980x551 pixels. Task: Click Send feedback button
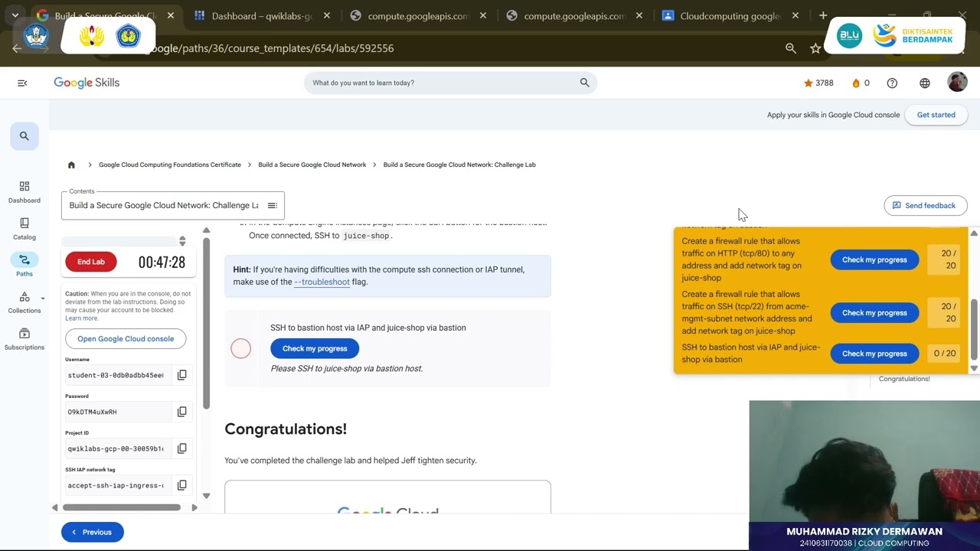[x=926, y=205]
